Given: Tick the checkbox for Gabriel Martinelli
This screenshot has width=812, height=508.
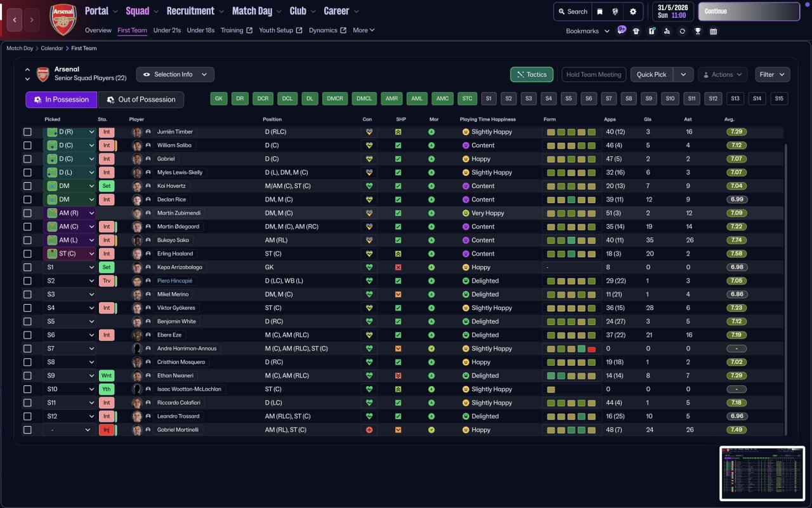Looking at the screenshot, I should click(27, 430).
